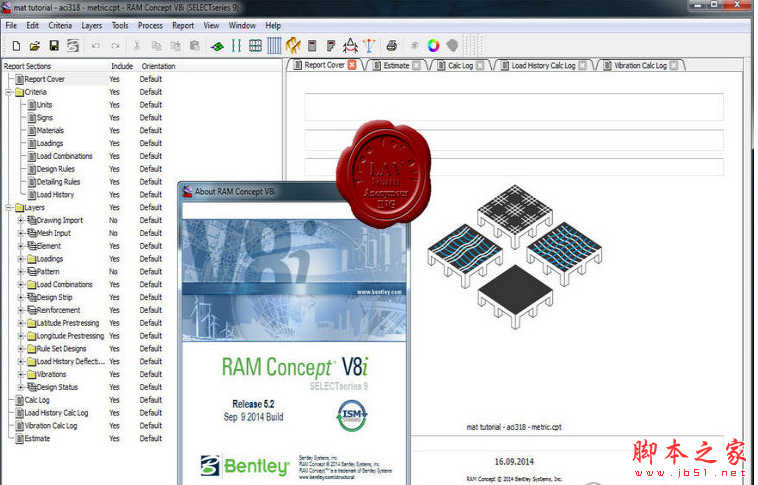
Task: Select Load History Calc Log tree item
Action: click(56, 413)
